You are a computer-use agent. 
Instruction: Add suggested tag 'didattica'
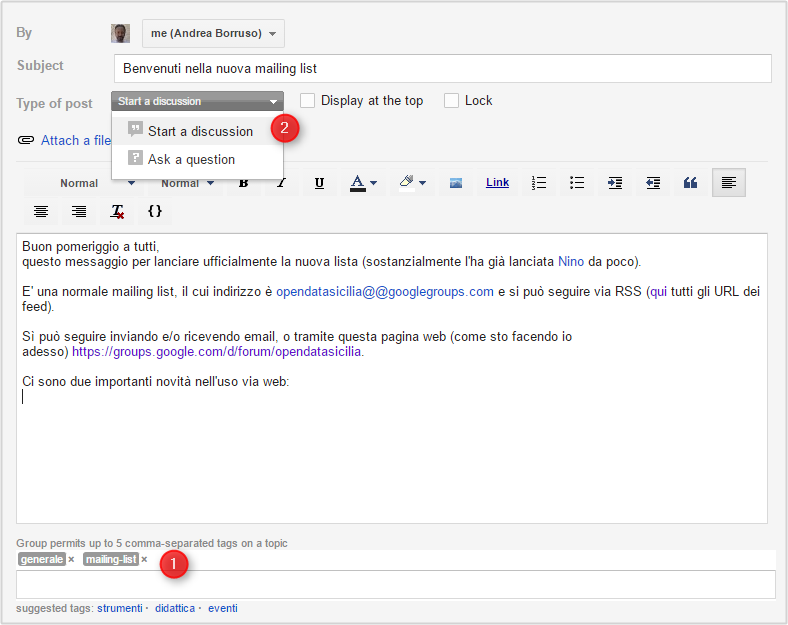point(175,608)
